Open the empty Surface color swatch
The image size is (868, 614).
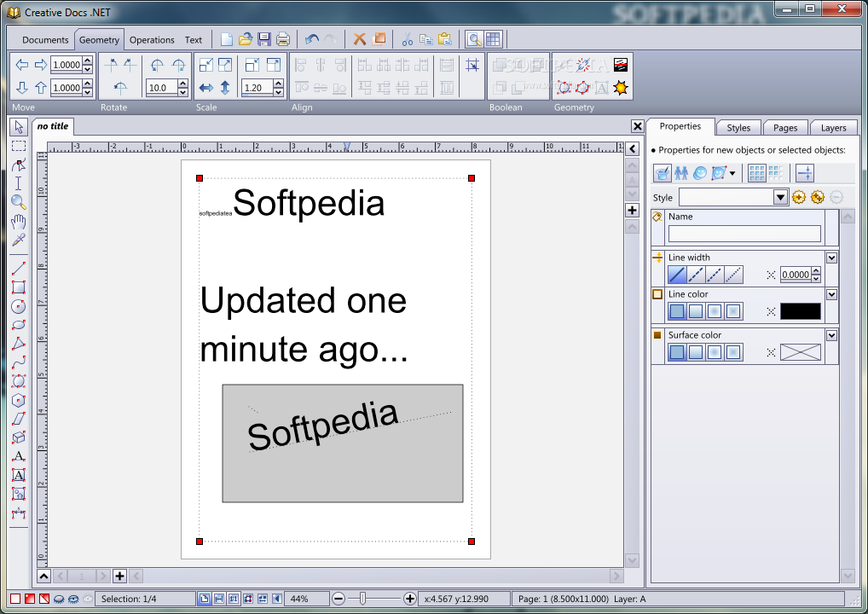pyautogui.click(x=800, y=352)
